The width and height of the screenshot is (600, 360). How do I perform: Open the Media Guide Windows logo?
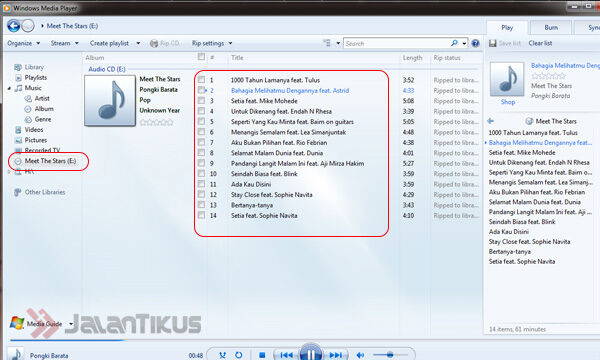click(x=17, y=323)
